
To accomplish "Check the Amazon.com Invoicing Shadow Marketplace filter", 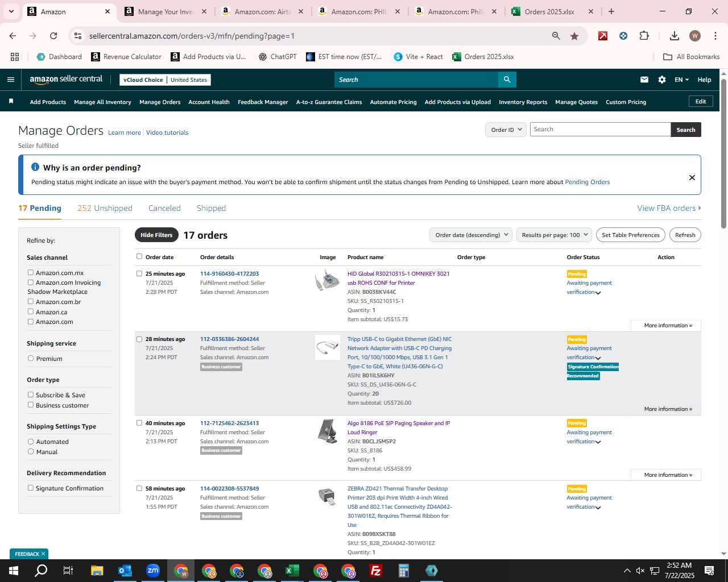I will tap(31, 282).
